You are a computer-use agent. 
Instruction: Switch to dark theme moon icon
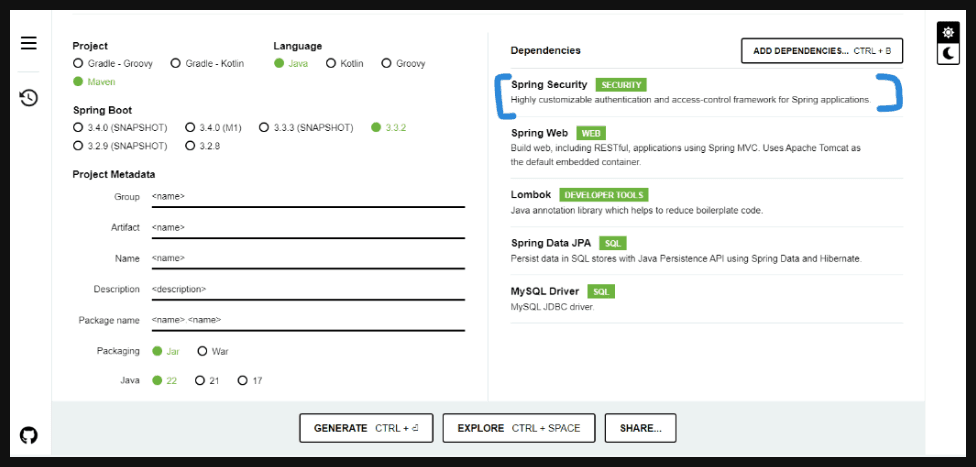[x=948, y=54]
